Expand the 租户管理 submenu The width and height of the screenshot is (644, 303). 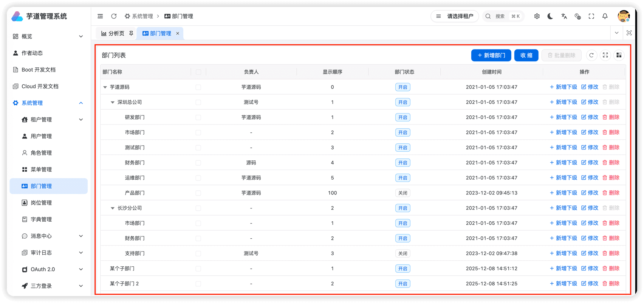[48, 120]
